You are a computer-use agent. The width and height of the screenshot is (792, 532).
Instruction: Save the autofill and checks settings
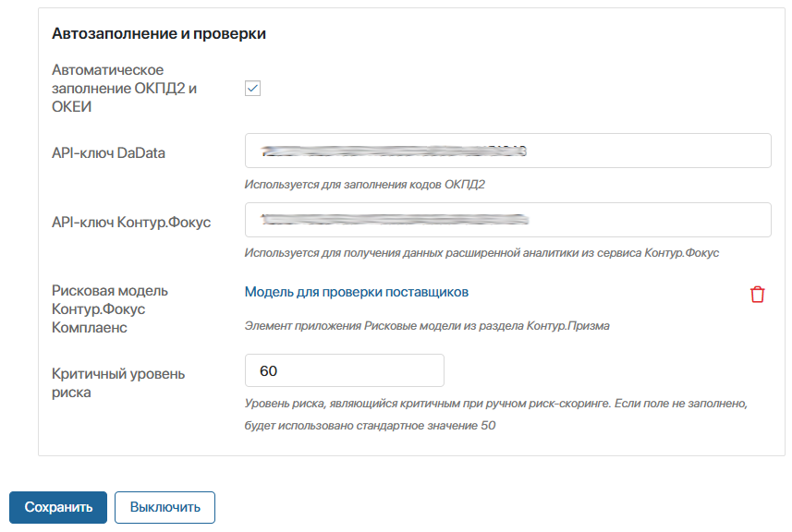[x=57, y=507]
